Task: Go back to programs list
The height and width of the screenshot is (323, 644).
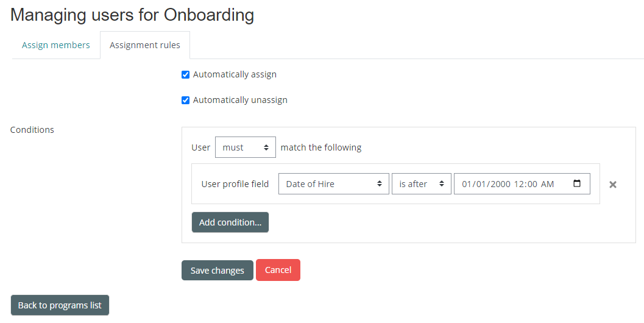Action: click(60, 305)
